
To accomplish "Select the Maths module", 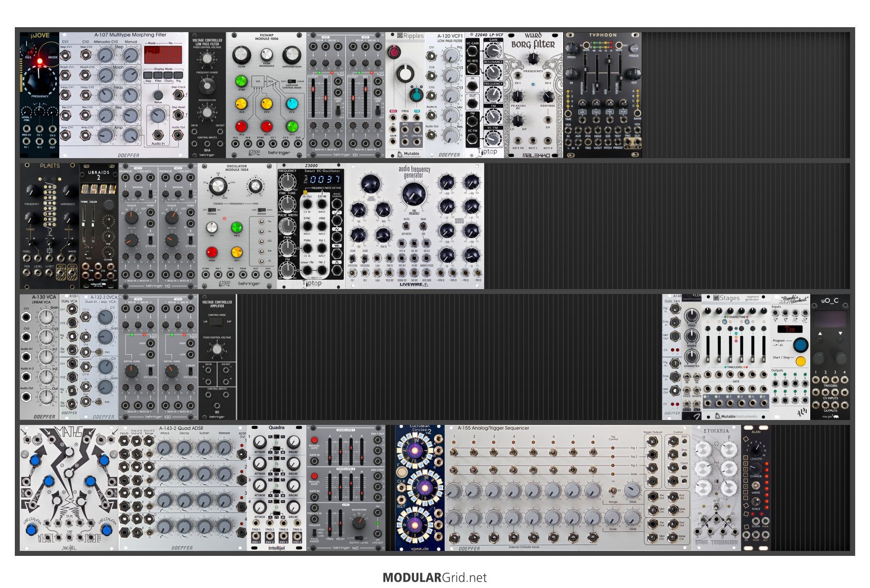I will (69, 488).
